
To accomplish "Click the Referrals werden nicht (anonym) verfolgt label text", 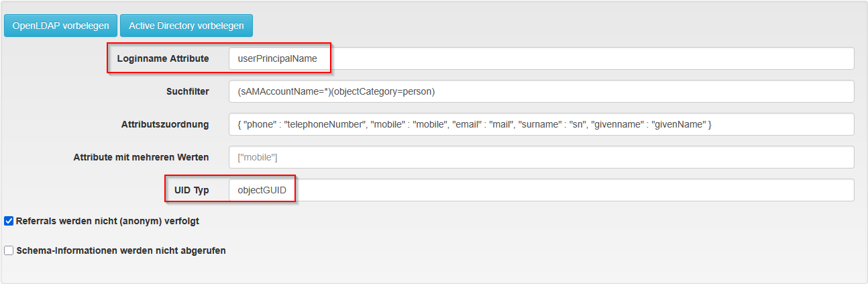I will pyautogui.click(x=107, y=220).
